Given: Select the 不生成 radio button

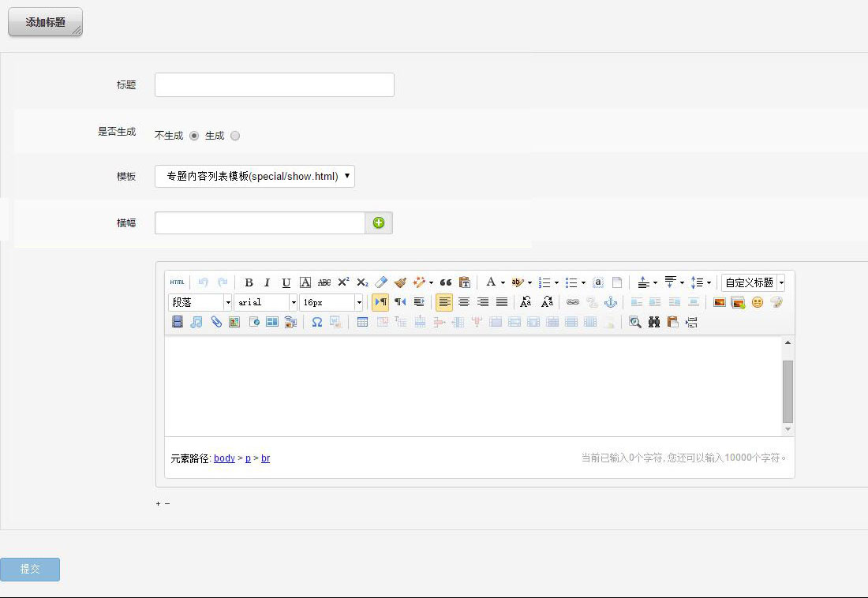Looking at the screenshot, I should pos(194,136).
